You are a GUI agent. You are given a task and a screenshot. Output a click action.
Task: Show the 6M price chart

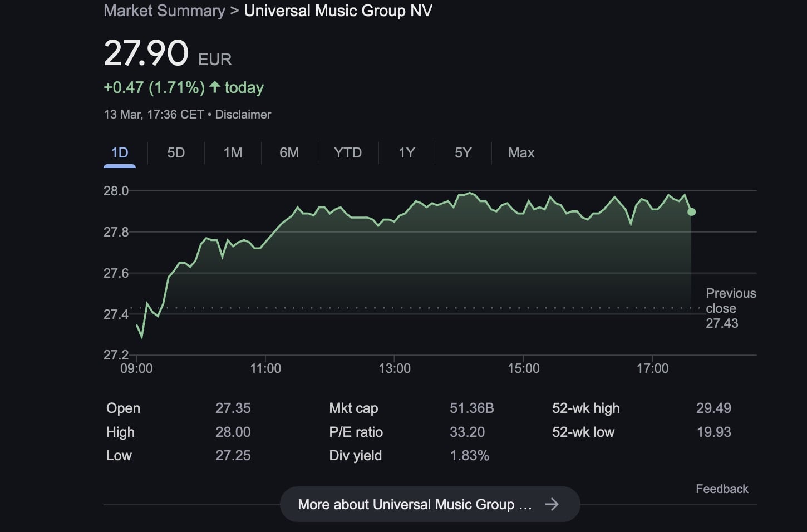point(289,152)
